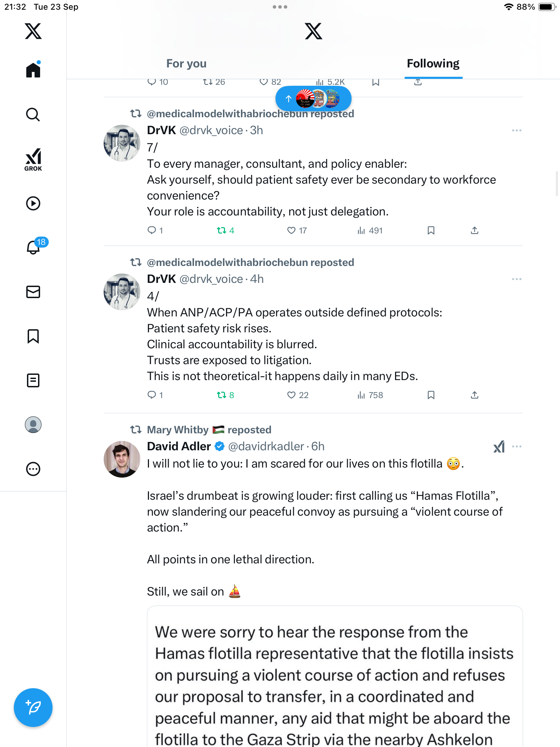
Task: Switch to the For you tab
Action: coord(186,64)
